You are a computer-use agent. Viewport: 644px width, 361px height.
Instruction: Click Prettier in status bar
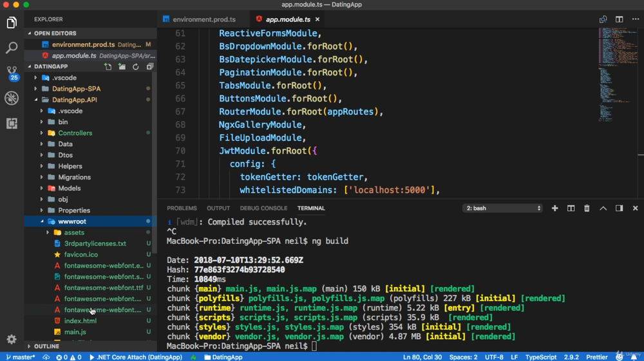597,357
